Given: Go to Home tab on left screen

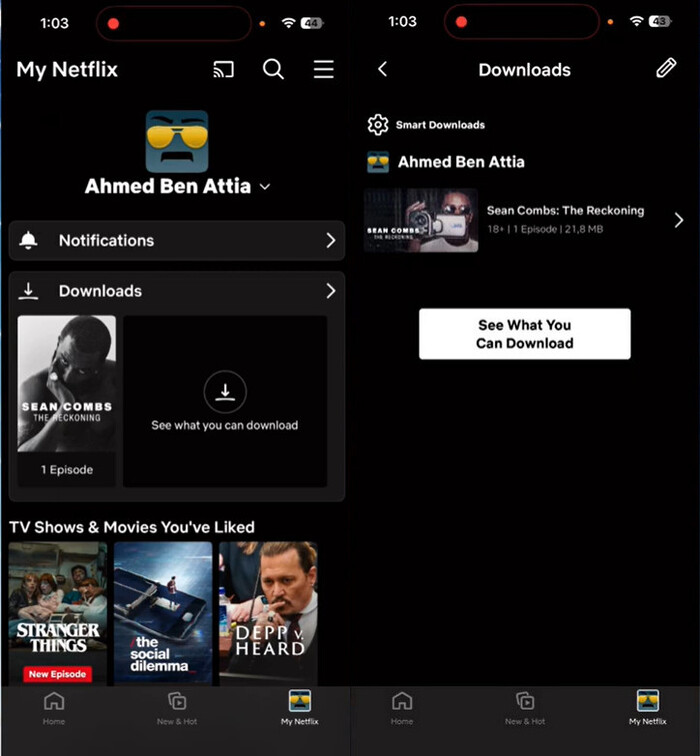Looking at the screenshot, I should (x=54, y=708).
